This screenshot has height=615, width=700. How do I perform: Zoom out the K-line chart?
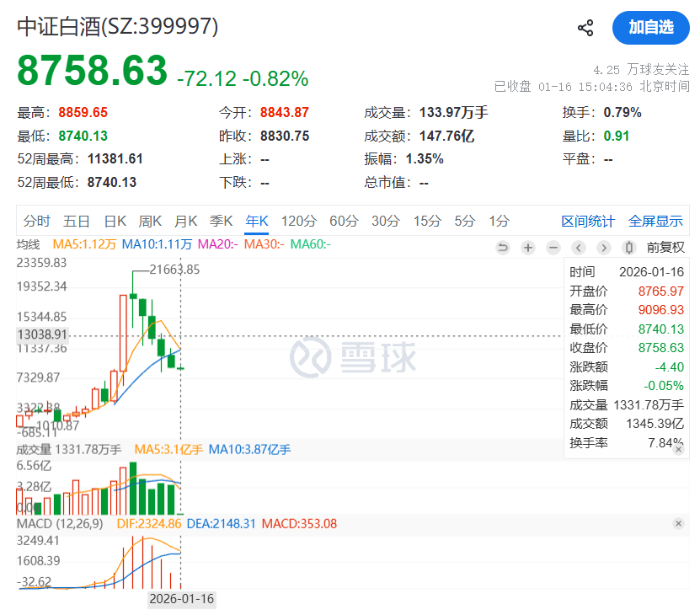click(553, 248)
